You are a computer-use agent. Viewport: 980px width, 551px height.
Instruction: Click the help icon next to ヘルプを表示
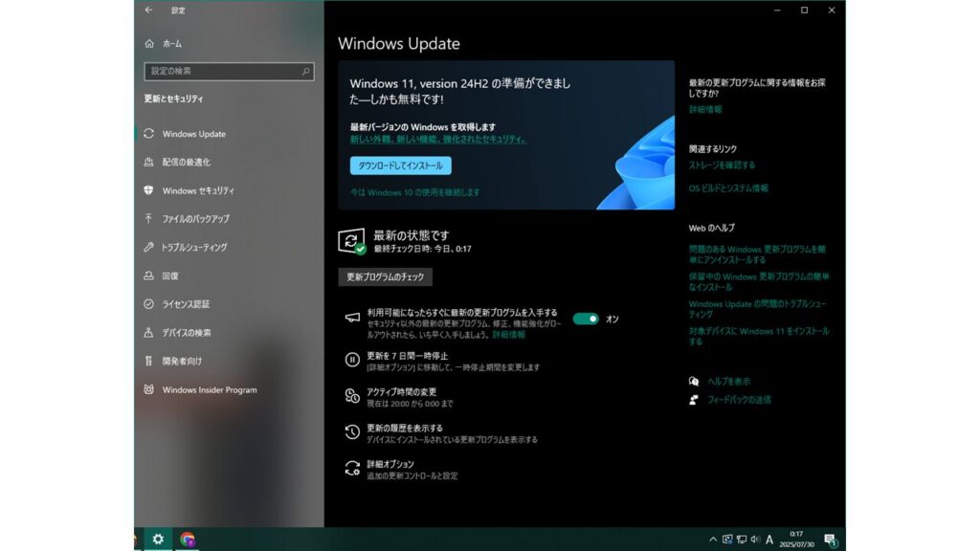click(x=694, y=381)
